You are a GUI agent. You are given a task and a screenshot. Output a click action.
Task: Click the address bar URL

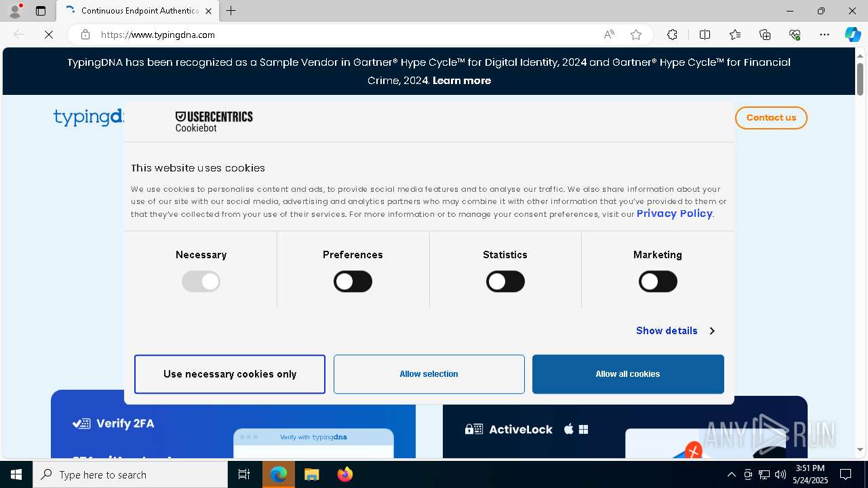coord(158,35)
